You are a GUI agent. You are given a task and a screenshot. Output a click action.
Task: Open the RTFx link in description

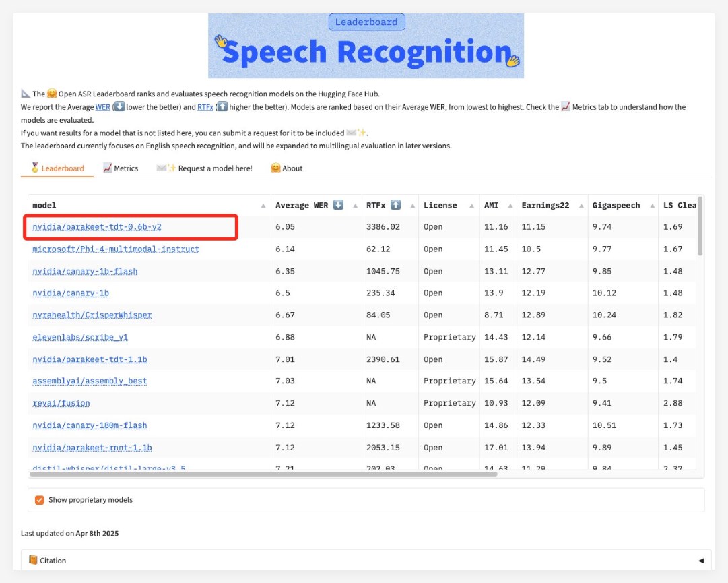coord(205,107)
